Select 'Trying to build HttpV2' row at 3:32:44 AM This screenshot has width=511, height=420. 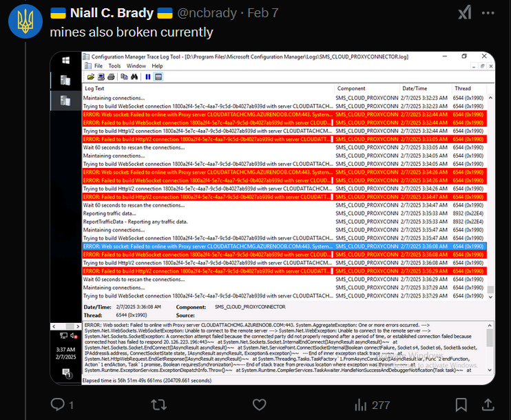284,131
